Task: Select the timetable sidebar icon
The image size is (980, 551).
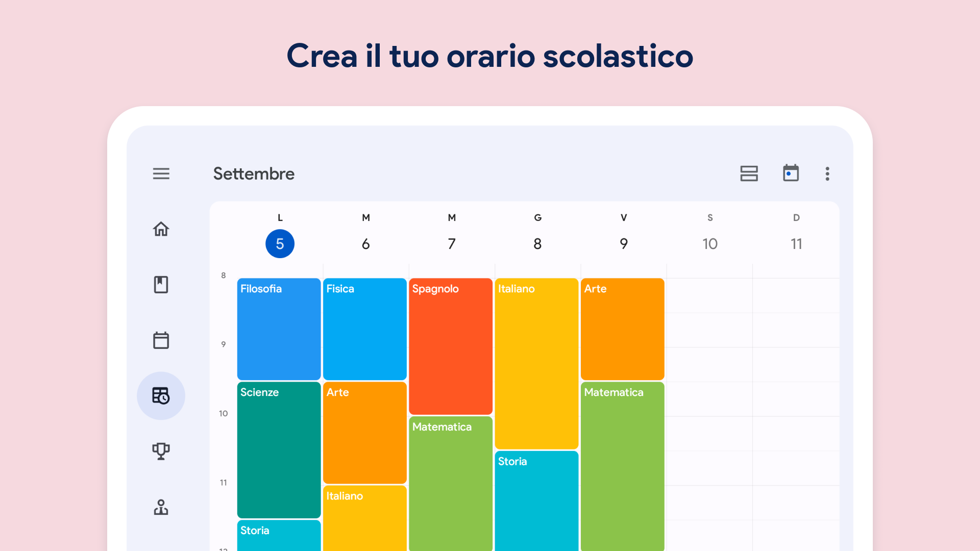Action: pyautogui.click(x=161, y=396)
